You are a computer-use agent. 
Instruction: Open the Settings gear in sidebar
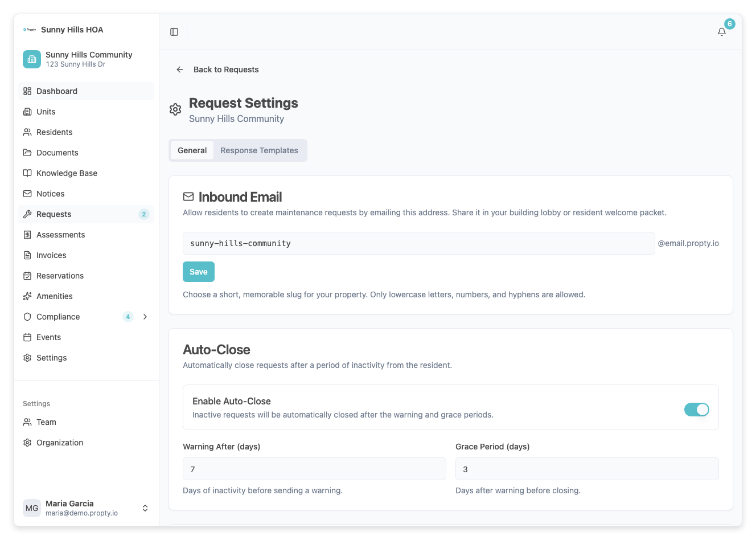pyautogui.click(x=27, y=358)
